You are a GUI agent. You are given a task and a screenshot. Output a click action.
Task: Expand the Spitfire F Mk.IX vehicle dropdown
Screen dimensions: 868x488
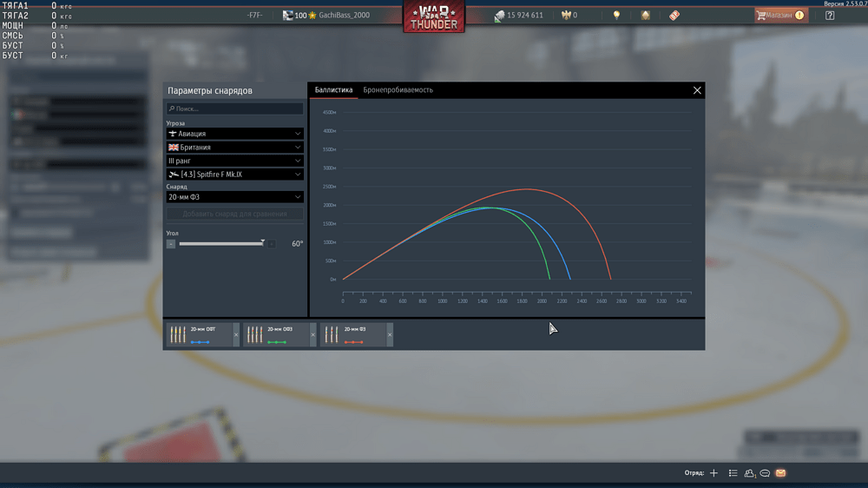[x=234, y=175]
